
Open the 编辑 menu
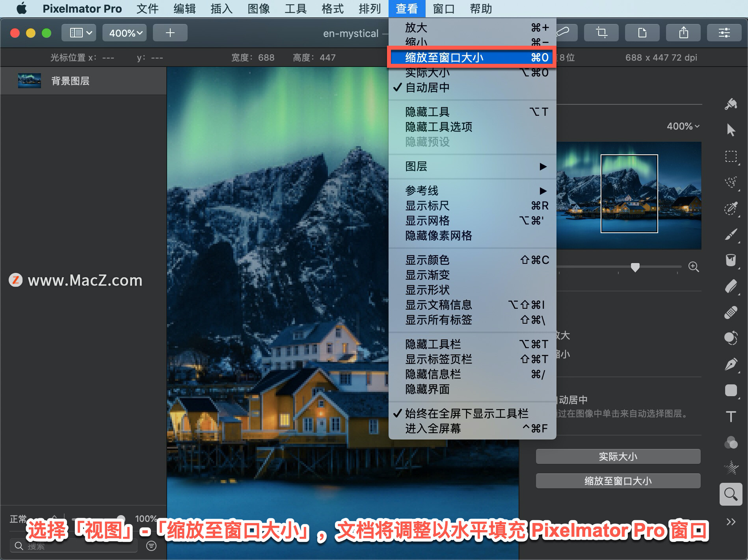[184, 9]
